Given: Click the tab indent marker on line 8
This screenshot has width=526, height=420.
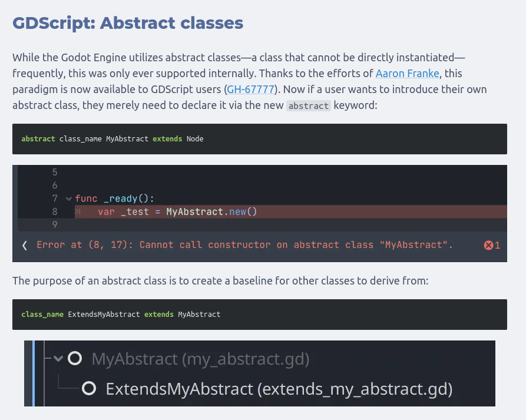Looking at the screenshot, I should (x=78, y=211).
